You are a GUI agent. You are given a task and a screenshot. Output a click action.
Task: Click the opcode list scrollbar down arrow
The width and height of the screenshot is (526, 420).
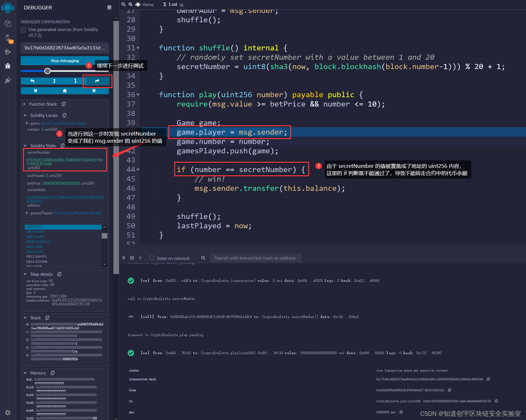(104, 264)
